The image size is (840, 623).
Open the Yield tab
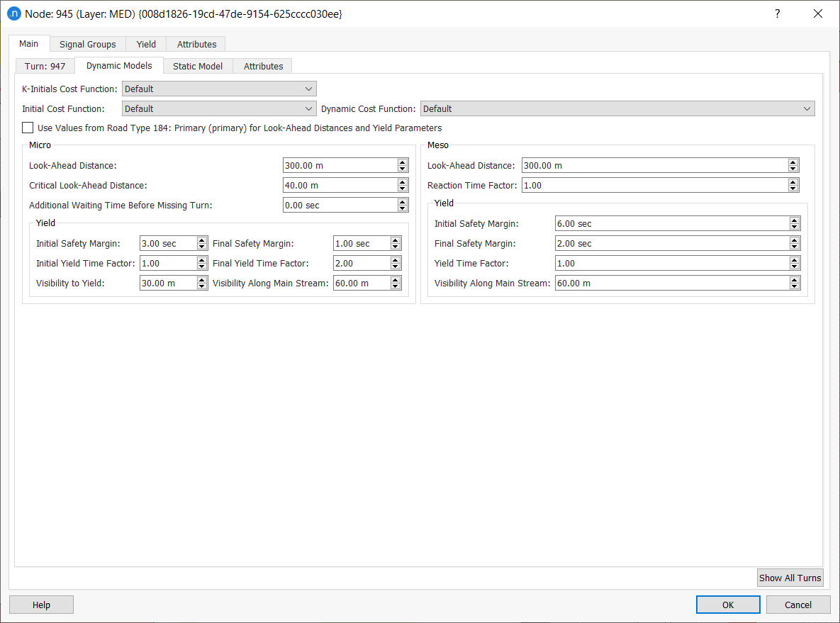[146, 44]
